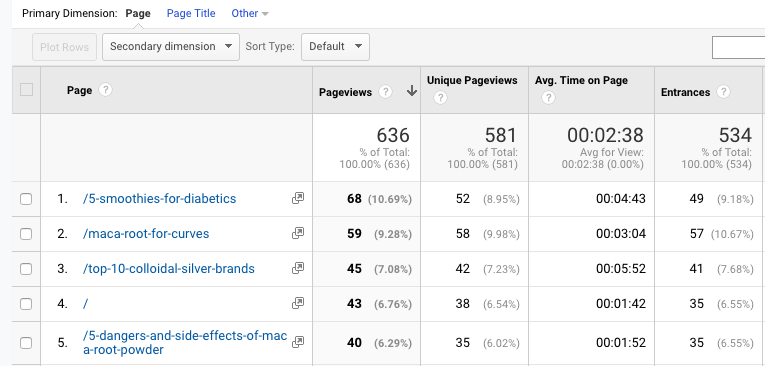Click total pageviews value 636
The width and height of the screenshot is (765, 366).
click(x=393, y=135)
